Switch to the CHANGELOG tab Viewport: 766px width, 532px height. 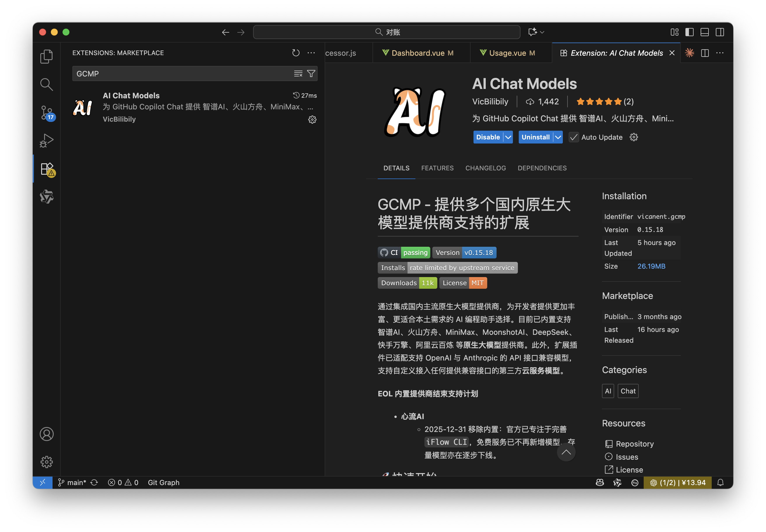[x=485, y=168]
